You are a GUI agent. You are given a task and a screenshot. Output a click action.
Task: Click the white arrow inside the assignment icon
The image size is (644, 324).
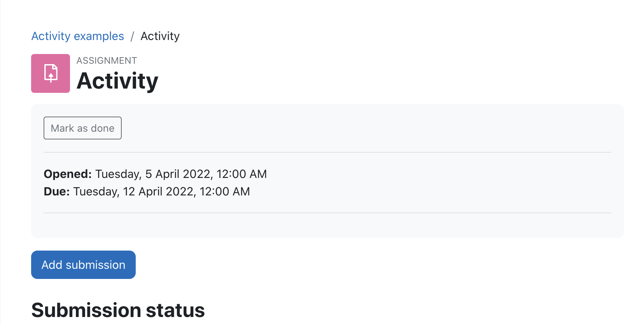pyautogui.click(x=51, y=76)
